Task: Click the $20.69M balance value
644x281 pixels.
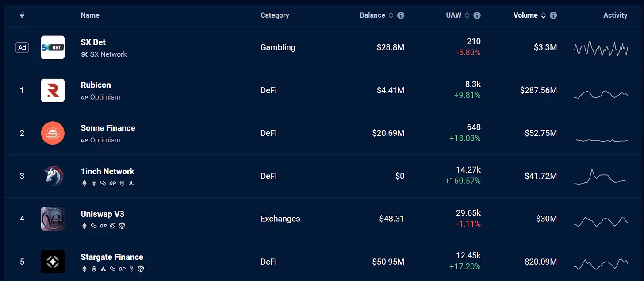Action: 388,133
